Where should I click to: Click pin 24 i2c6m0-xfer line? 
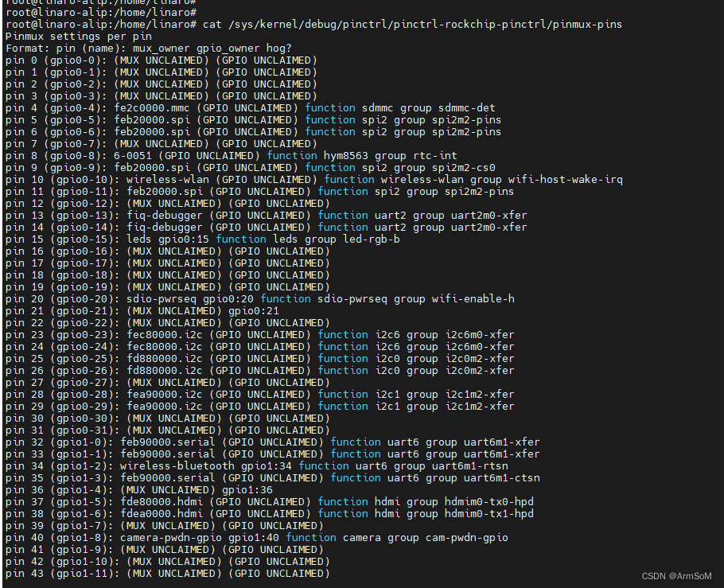click(259, 347)
